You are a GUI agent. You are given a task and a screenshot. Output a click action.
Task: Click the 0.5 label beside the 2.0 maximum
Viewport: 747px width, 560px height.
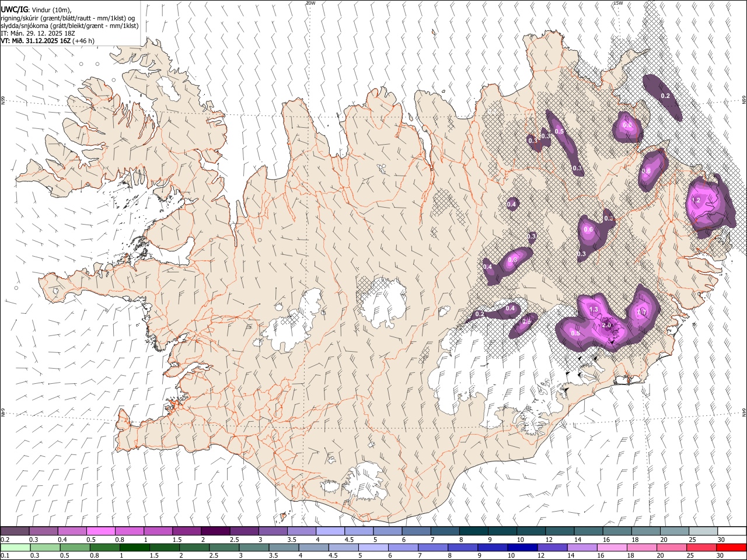(575, 333)
